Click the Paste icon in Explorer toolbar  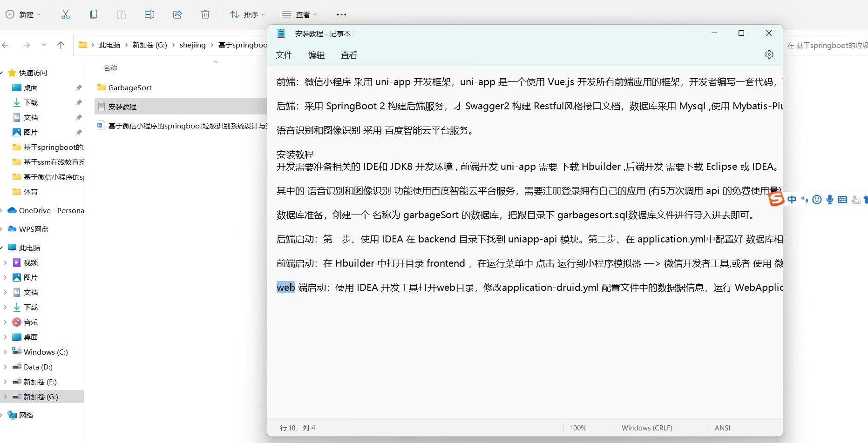point(122,14)
